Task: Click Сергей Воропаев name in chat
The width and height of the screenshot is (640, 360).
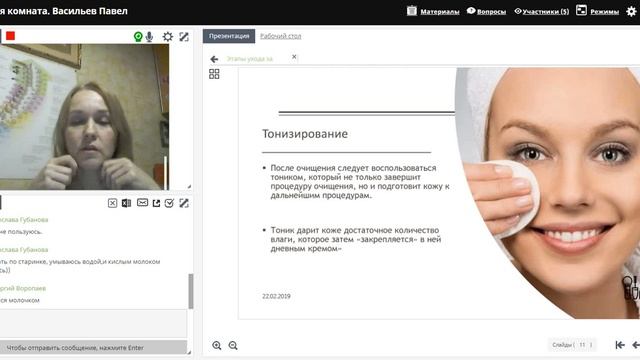Action: tap(23, 288)
